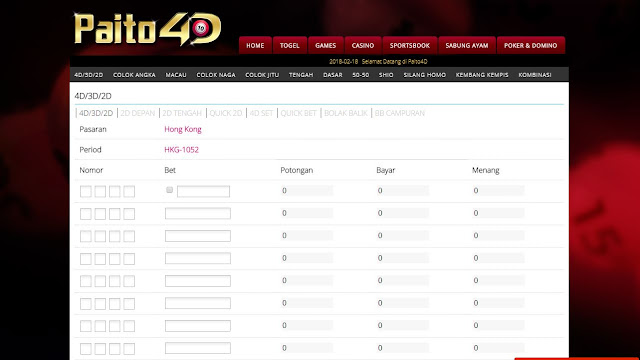Viewport: 640px width, 360px height.
Task: Open the SABUNG AYAM menu
Action: 467,45
